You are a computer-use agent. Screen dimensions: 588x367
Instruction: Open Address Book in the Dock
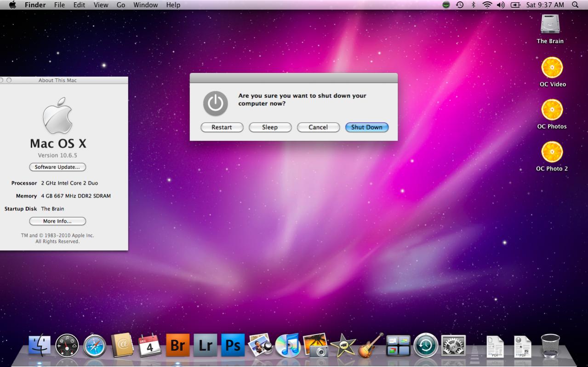122,345
